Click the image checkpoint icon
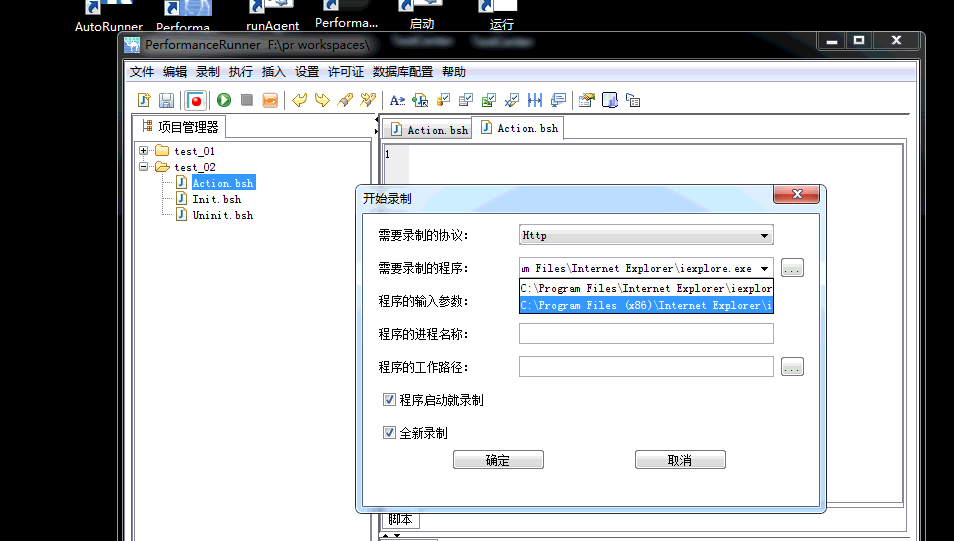 point(489,100)
